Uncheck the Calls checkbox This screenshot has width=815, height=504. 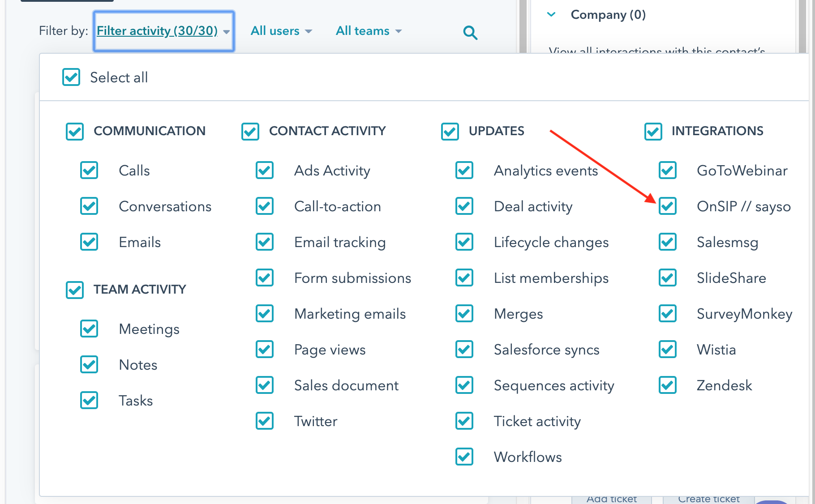89,170
